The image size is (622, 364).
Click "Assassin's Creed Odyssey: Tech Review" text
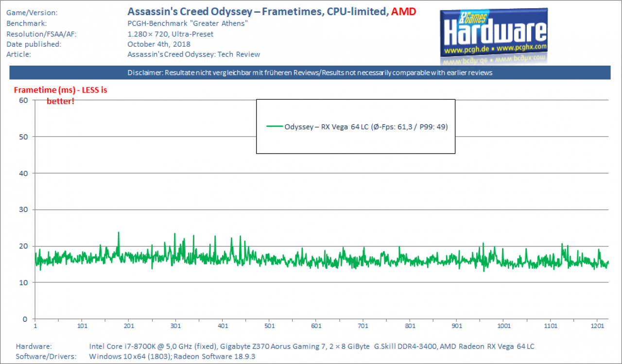coord(193,54)
